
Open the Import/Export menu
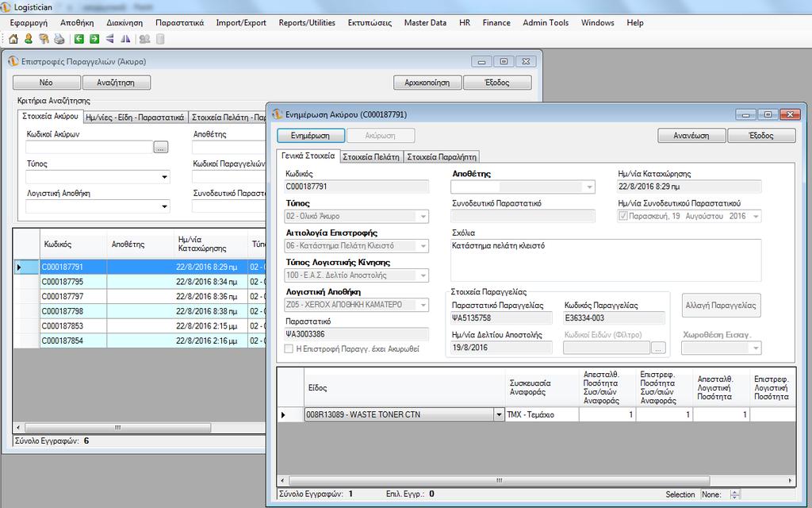[x=241, y=23]
